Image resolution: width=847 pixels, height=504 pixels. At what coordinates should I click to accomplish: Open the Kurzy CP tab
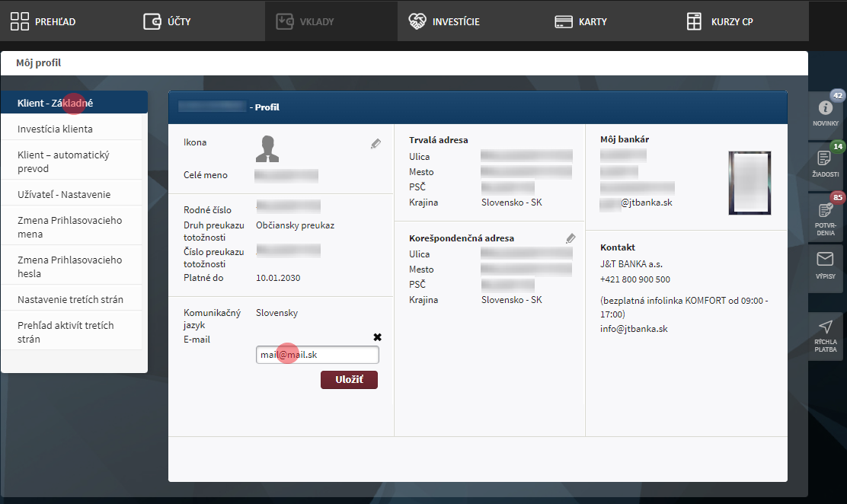coord(720,21)
